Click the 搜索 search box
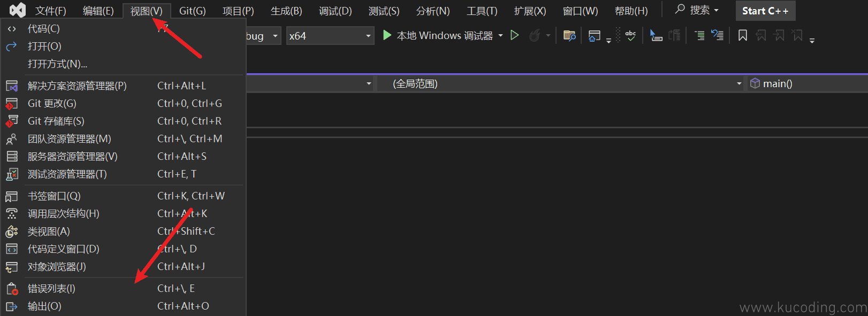The image size is (868, 316). [x=697, y=10]
